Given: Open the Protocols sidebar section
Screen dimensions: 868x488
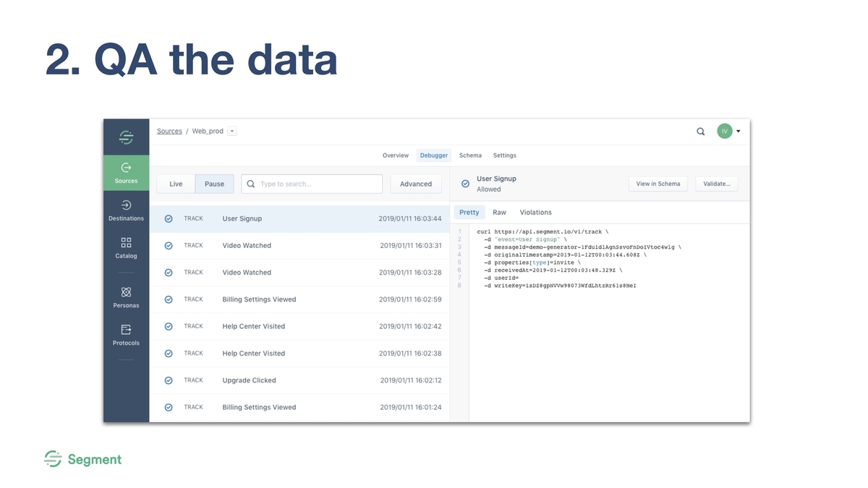Looking at the screenshot, I should pyautogui.click(x=126, y=335).
